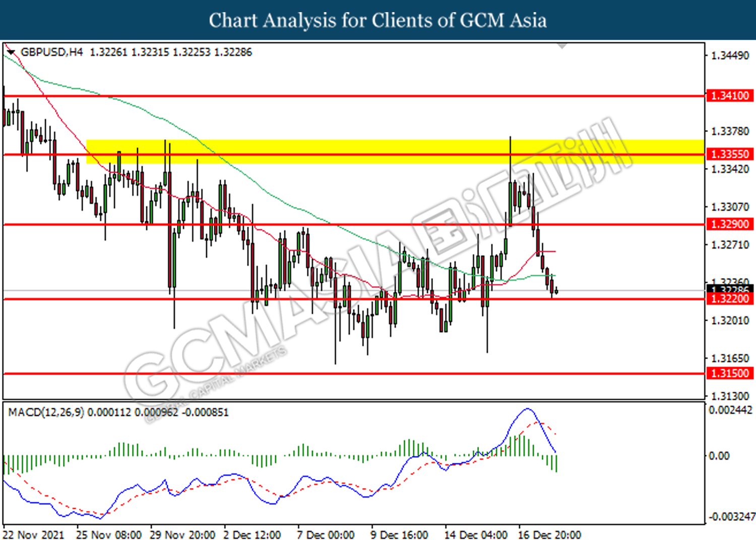Click the 7 Dec 00:00 time label
This screenshot has height=540, width=756.
(x=326, y=534)
